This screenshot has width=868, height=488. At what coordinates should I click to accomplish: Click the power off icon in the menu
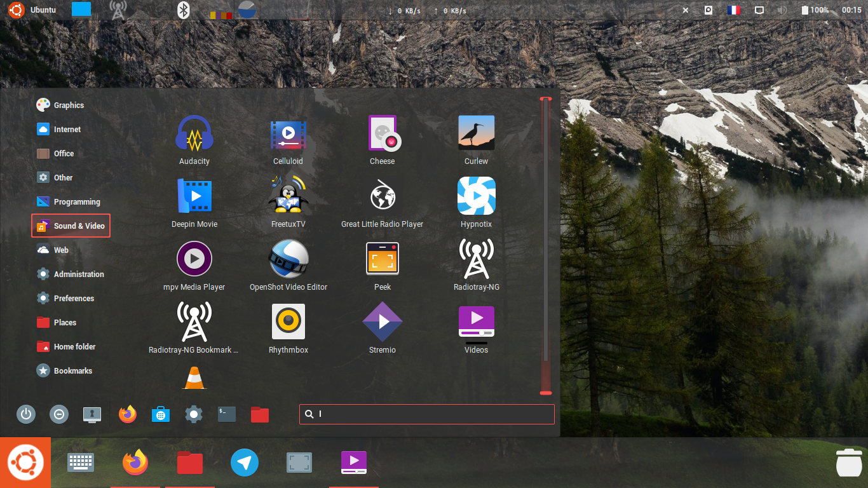click(x=26, y=415)
